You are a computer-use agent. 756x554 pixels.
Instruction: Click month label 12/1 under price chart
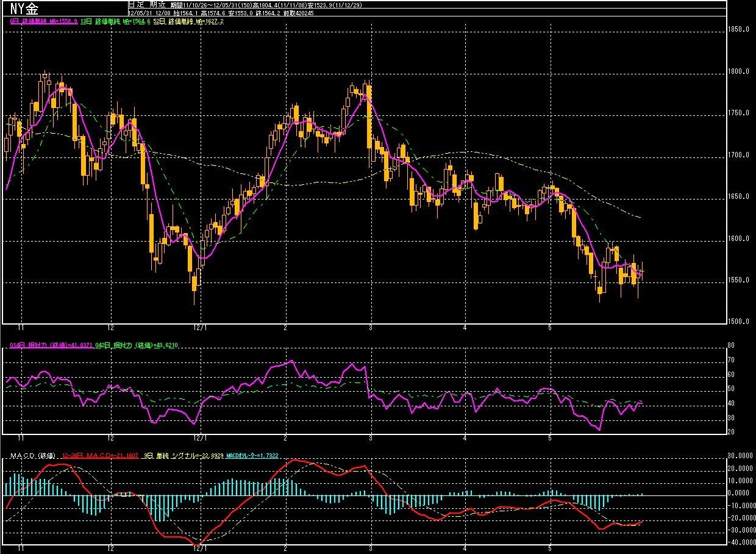(x=201, y=328)
